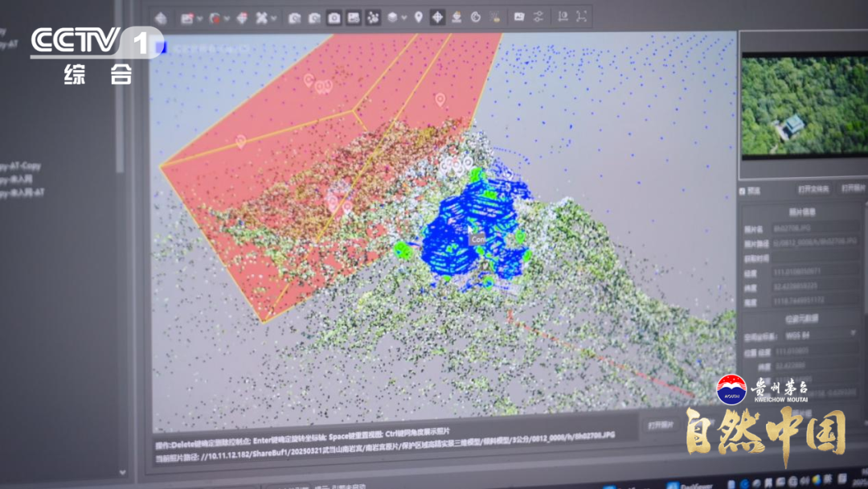Click the 照片路径 photo path field

pos(816,242)
